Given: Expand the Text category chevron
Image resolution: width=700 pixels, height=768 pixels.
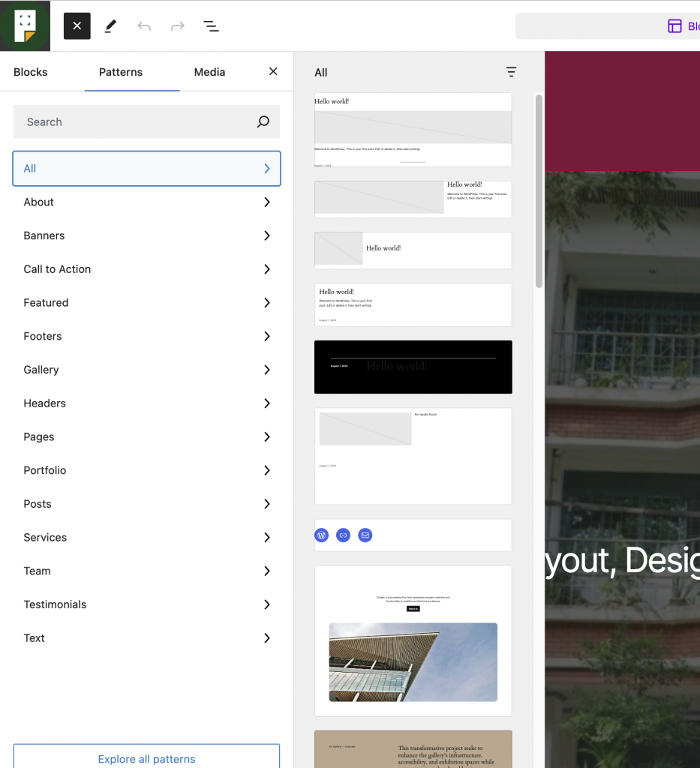Looking at the screenshot, I should 267,638.
